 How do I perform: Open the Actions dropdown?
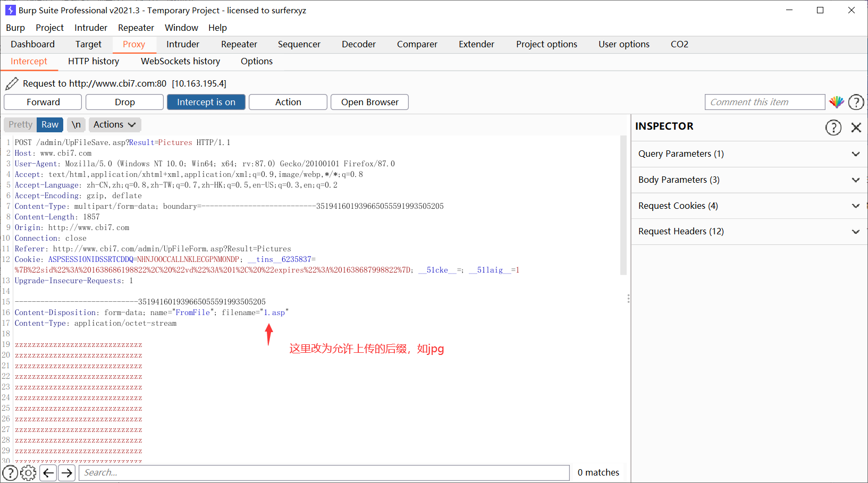click(x=115, y=124)
